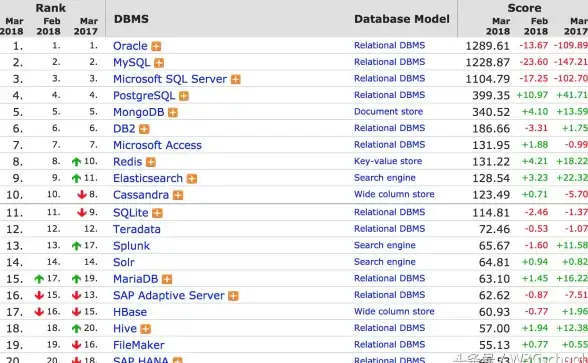
Task: Click the plus icon beside MySQL
Action: coord(159,63)
